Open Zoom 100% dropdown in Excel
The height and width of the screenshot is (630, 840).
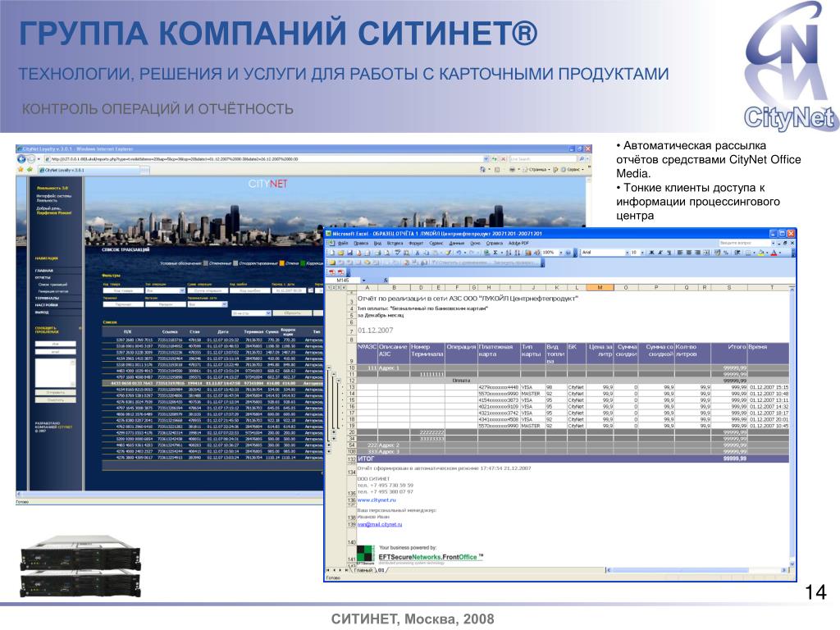(563, 253)
